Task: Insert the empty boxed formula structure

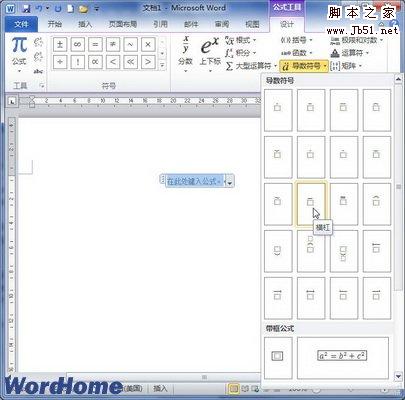Action: coord(278,358)
